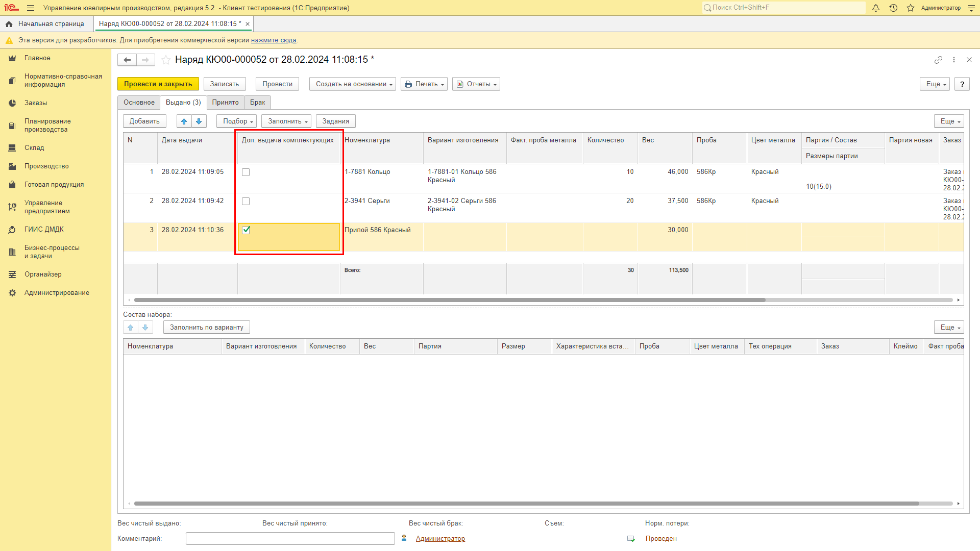Move row down in Выдано table

point(199,121)
